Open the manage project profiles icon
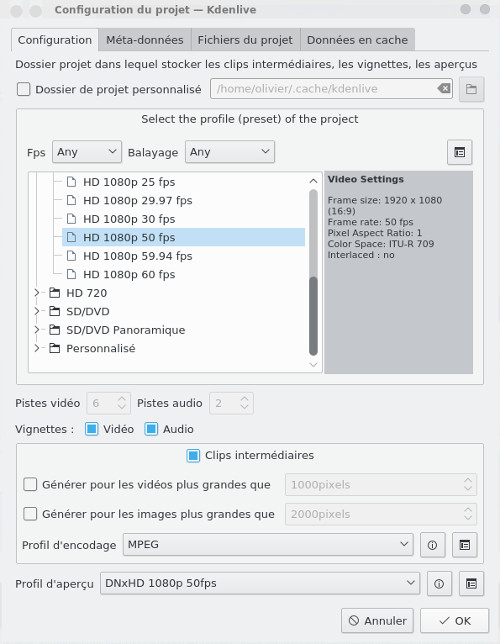Viewport: 500px width, 644px height. [459, 152]
